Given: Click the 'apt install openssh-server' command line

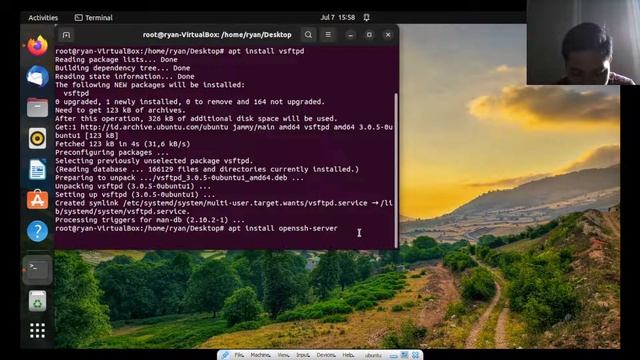Looking at the screenshot, I should tap(196, 229).
